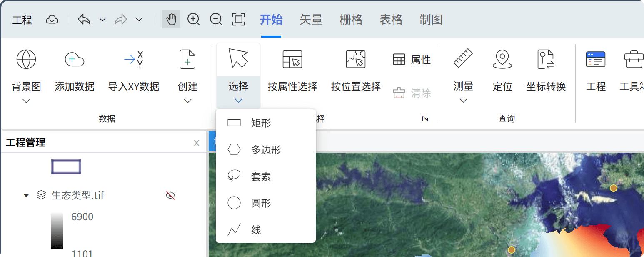The width and height of the screenshot is (644, 257).
Task: Click the grayscale color ramp legend
Action: click(57, 230)
